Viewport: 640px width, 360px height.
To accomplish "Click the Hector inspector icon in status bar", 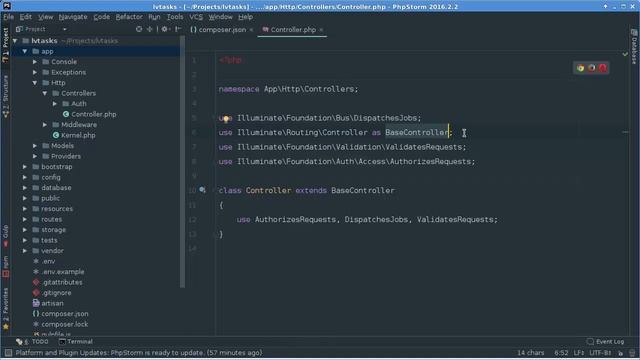I will pyautogui.click(x=632, y=353).
